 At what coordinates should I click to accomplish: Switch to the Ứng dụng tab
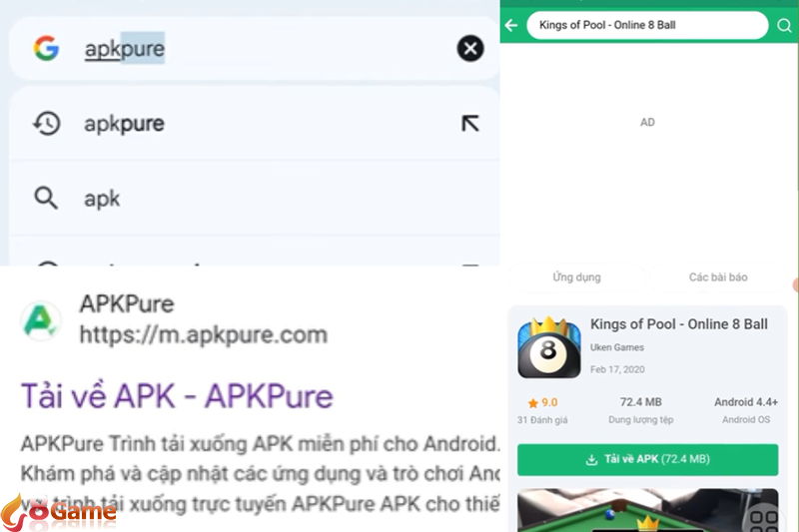click(576, 277)
